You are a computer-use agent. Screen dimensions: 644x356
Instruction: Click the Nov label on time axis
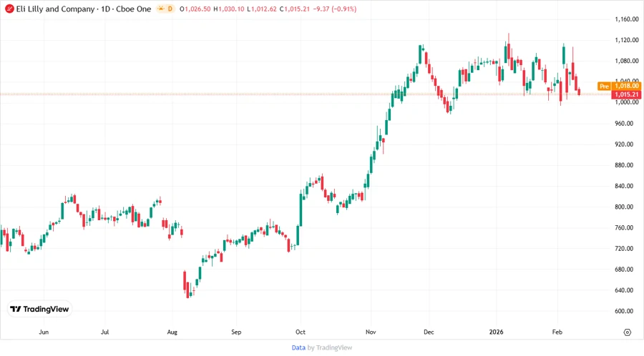(371, 332)
